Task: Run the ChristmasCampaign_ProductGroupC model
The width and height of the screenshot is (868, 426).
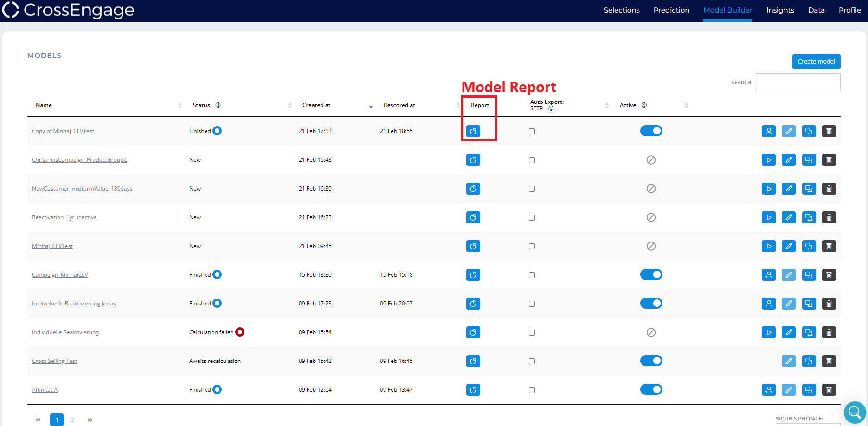Action: coord(768,160)
